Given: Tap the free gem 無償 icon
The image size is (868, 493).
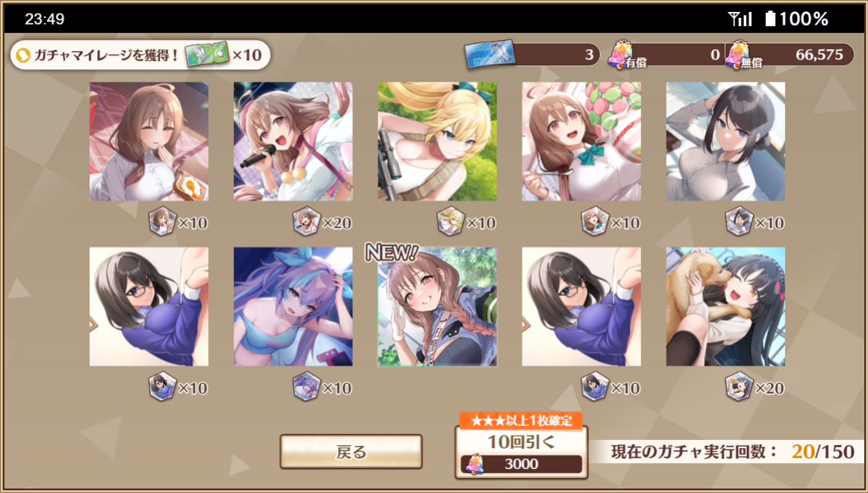Looking at the screenshot, I should click(738, 54).
